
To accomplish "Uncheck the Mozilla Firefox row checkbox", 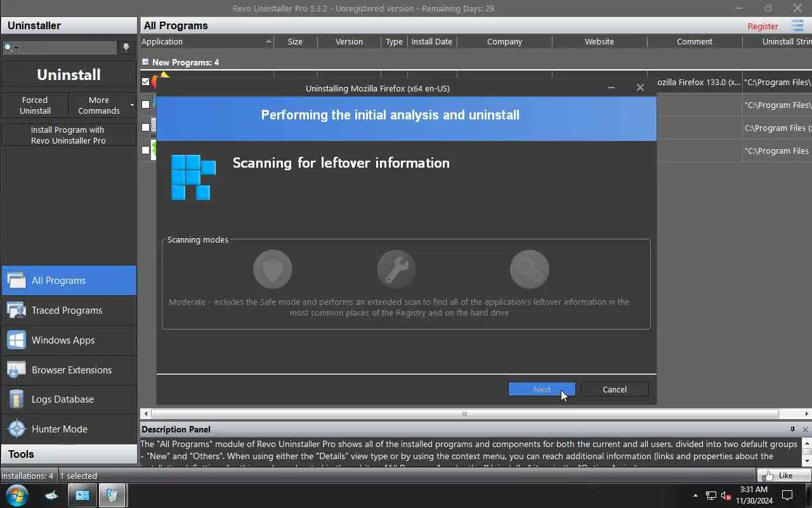I will click(145, 82).
